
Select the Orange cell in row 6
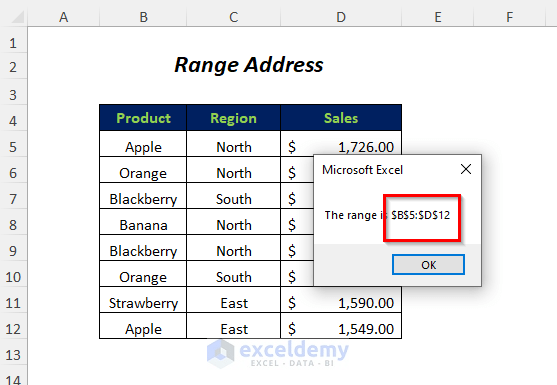pyautogui.click(x=143, y=170)
